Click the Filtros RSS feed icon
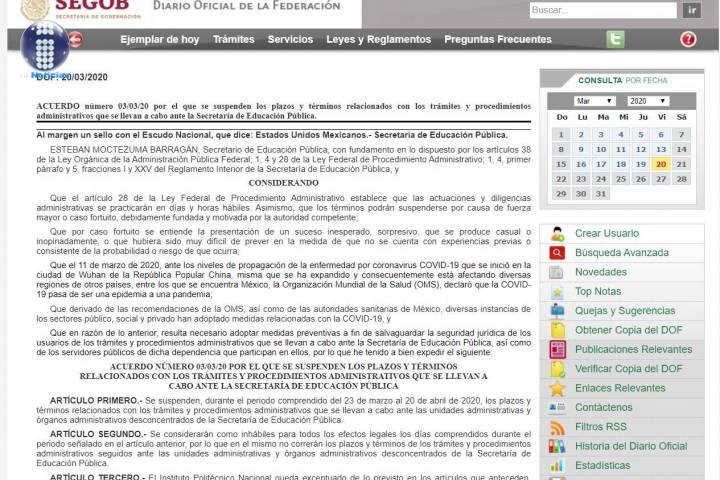Viewport: 720px width, 480px height. click(557, 427)
